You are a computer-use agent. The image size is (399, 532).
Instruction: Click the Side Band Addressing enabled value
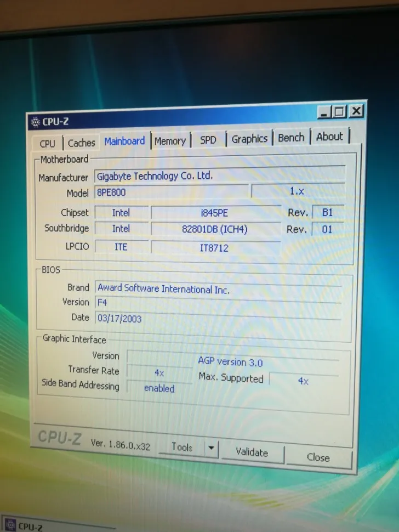click(x=159, y=388)
